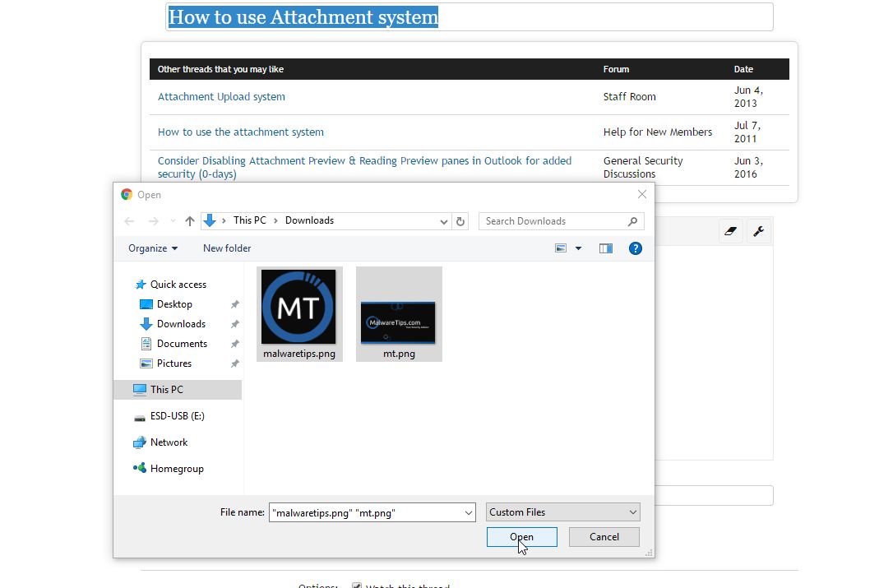Click the eraser remove formatting icon
This screenshot has height=588, width=879.
coord(730,231)
